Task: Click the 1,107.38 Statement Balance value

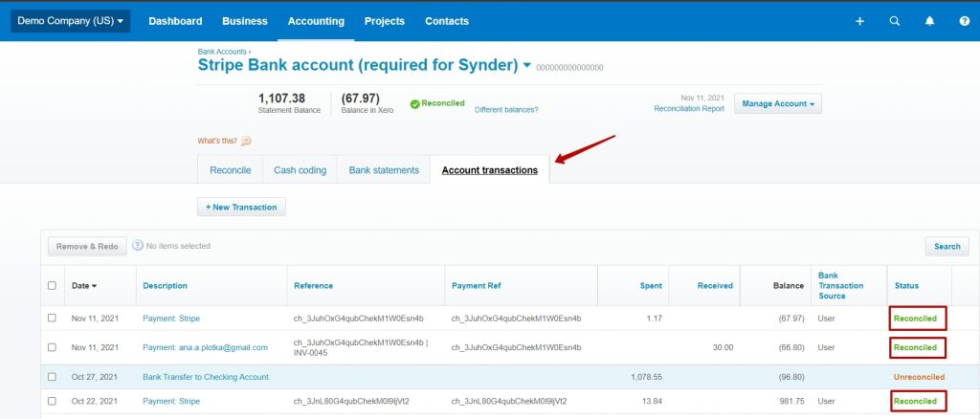Action: [x=281, y=98]
